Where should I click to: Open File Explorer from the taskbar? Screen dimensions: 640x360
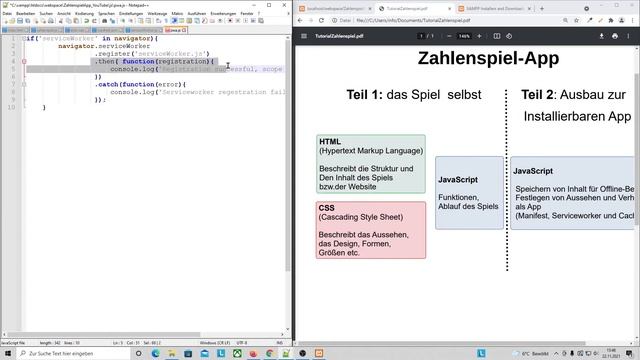click(x=172, y=353)
